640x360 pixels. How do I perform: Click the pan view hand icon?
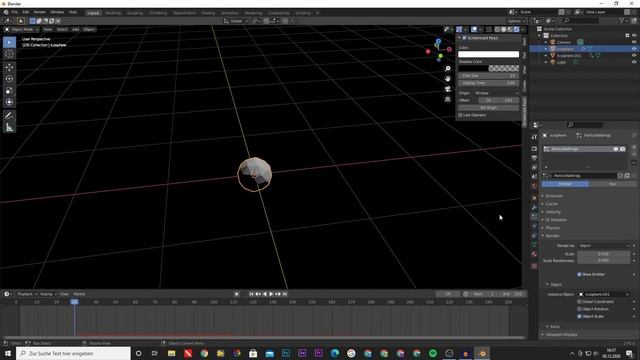[448, 78]
